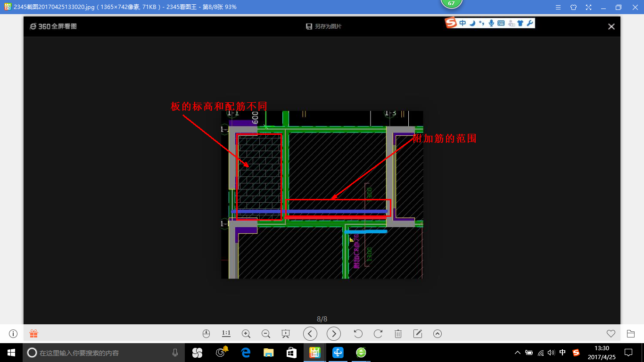Open Microsoft Store from taskbar

291,352
